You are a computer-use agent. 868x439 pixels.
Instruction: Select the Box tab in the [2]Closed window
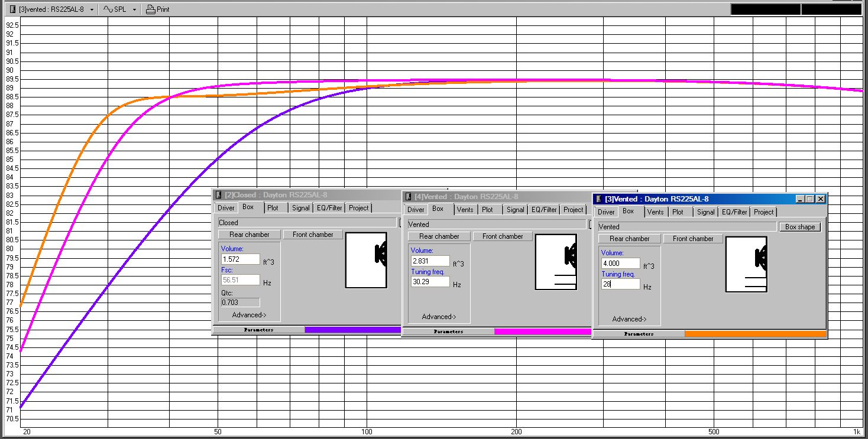[248, 207]
